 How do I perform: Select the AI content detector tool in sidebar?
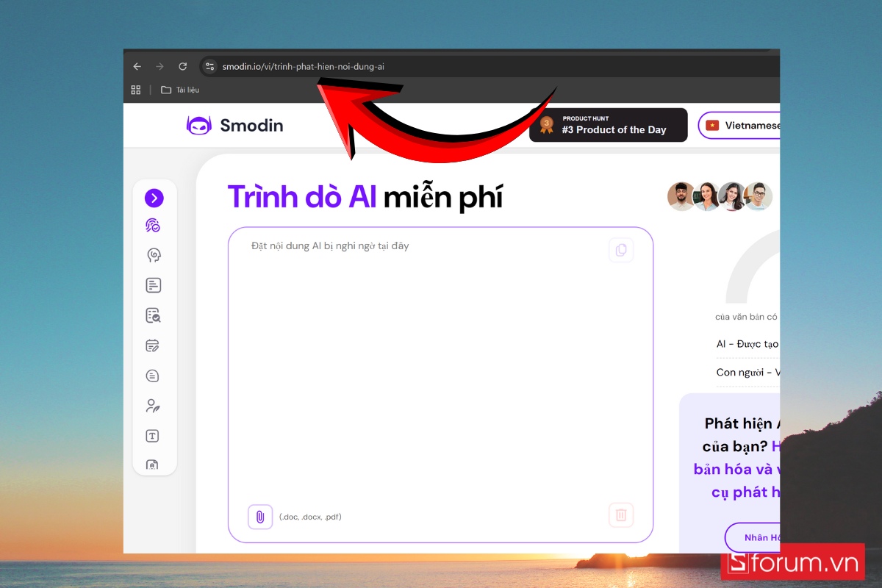click(x=154, y=225)
